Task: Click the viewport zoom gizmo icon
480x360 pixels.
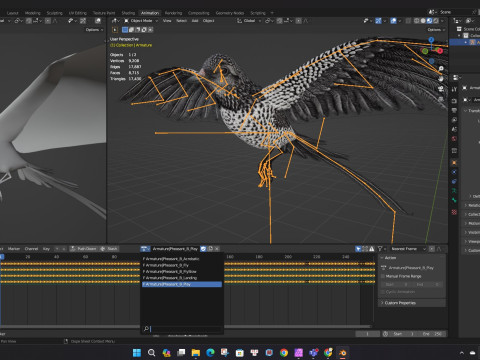Action: [x=441, y=69]
